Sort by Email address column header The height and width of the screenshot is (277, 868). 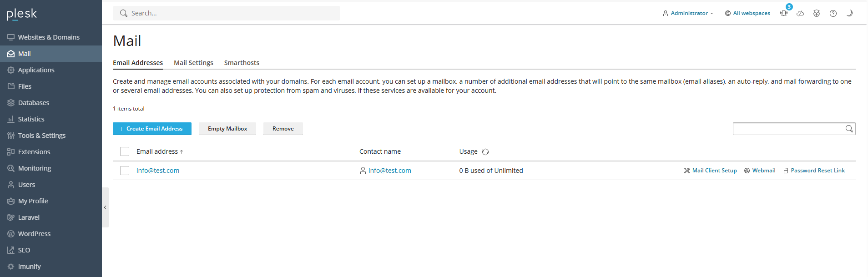[x=157, y=151]
